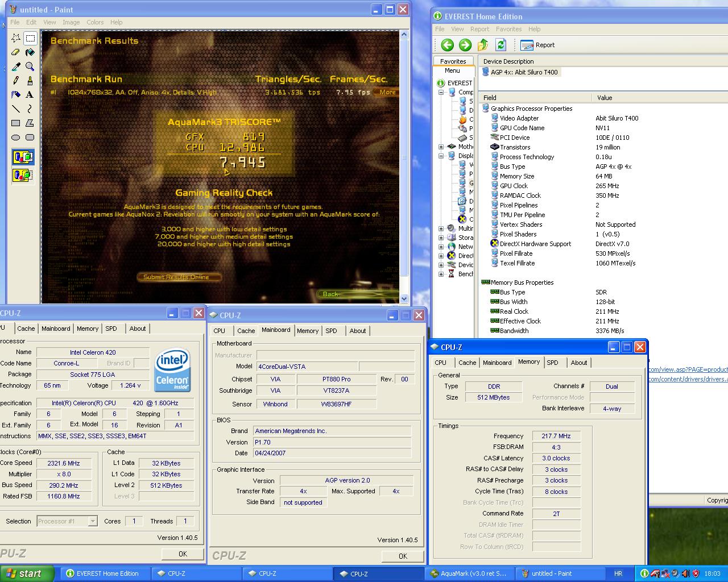The width and height of the screenshot is (728, 582).
Task: Choose the Airbrush spray tool
Action: tap(16, 94)
